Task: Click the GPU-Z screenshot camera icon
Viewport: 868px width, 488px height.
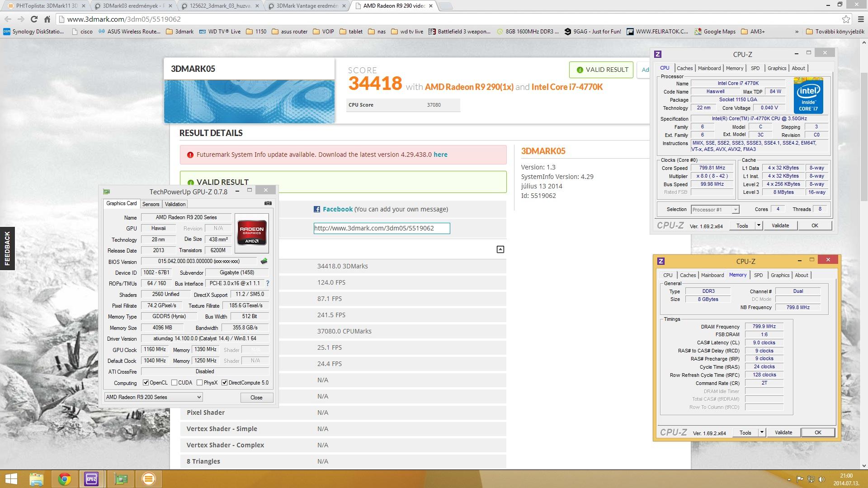Action: click(x=268, y=203)
